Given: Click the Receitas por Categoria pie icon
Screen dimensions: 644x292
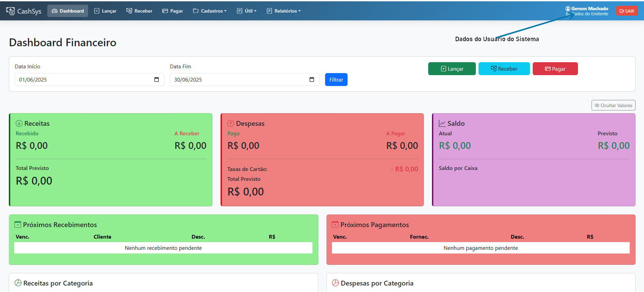Looking at the screenshot, I should 18,283.
